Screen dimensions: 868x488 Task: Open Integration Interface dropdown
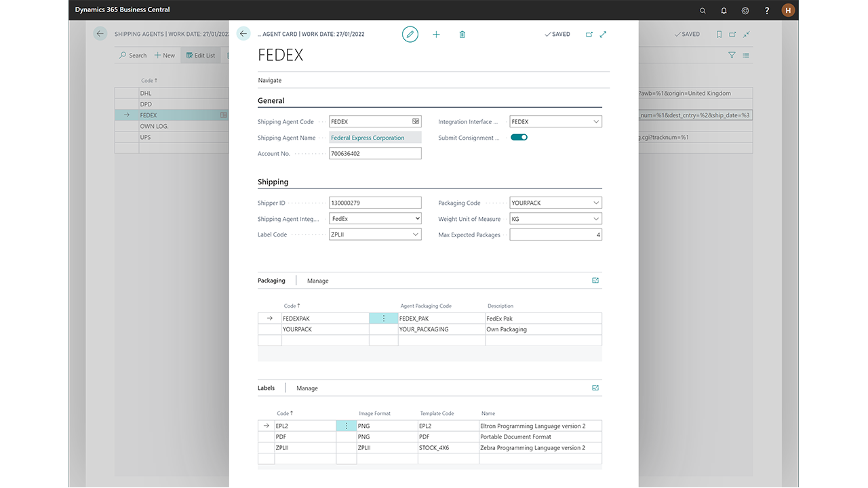point(596,122)
